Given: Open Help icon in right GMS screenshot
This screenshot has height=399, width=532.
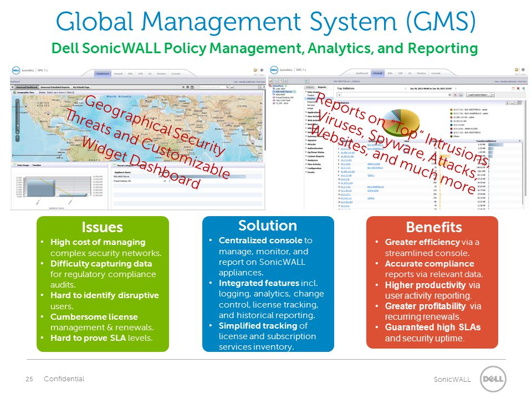Looking at the screenshot, I should tap(516, 70).
